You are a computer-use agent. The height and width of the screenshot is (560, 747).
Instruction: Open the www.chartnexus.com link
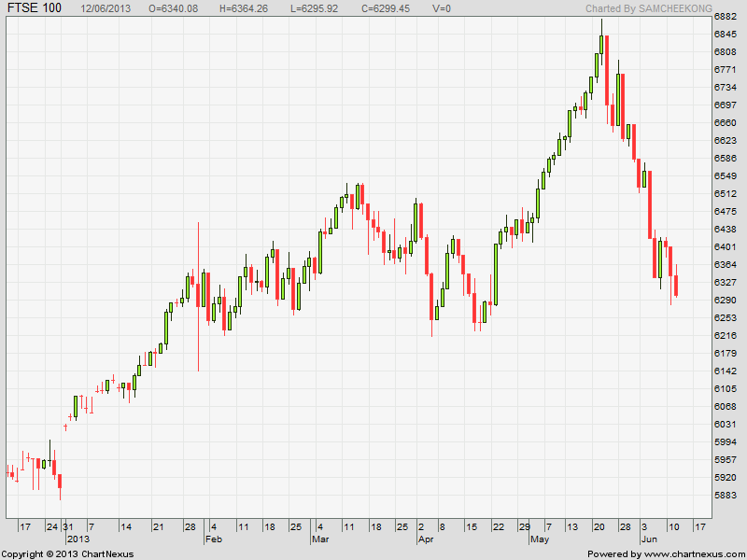pos(695,553)
